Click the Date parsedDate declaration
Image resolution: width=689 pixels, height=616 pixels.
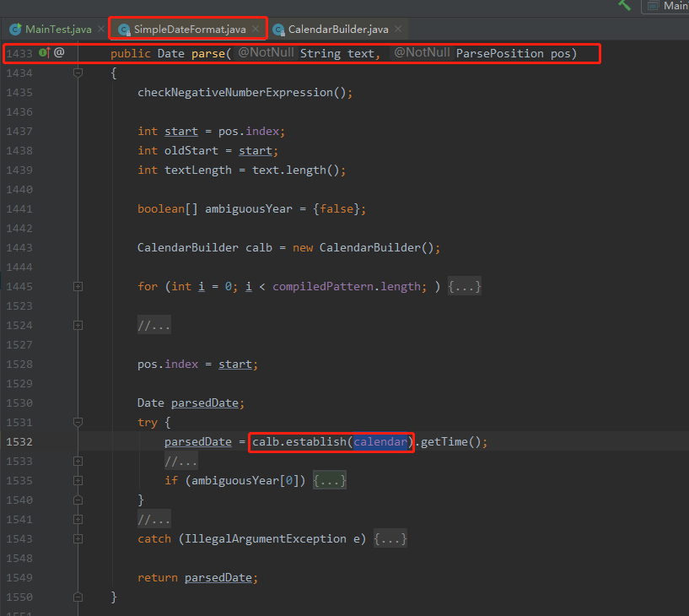tap(191, 403)
